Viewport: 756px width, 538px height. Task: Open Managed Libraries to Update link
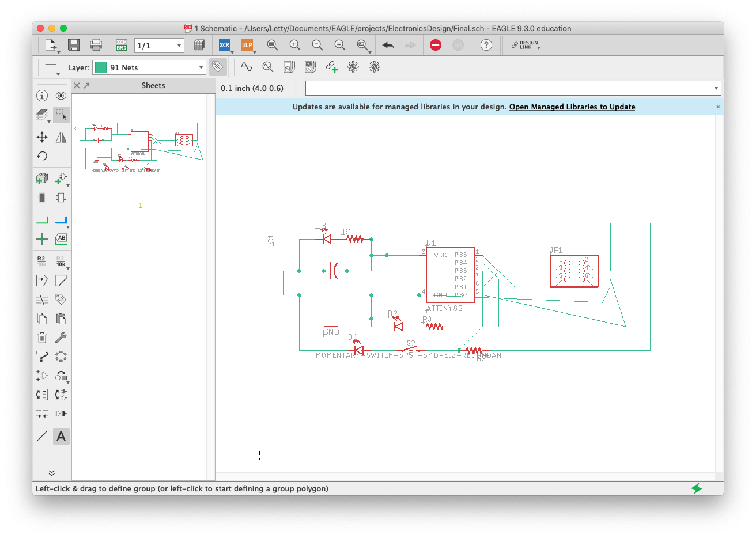[x=572, y=107]
